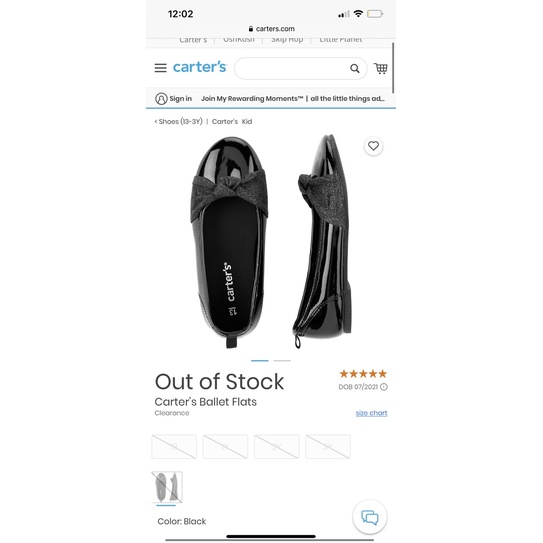Open the OshKosh brand tab
The image size is (543, 543).
(239, 39)
